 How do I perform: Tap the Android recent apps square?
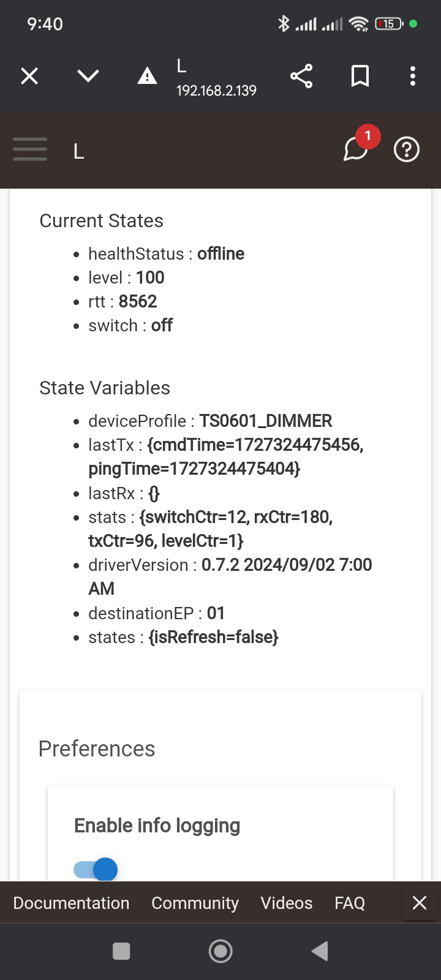121,951
